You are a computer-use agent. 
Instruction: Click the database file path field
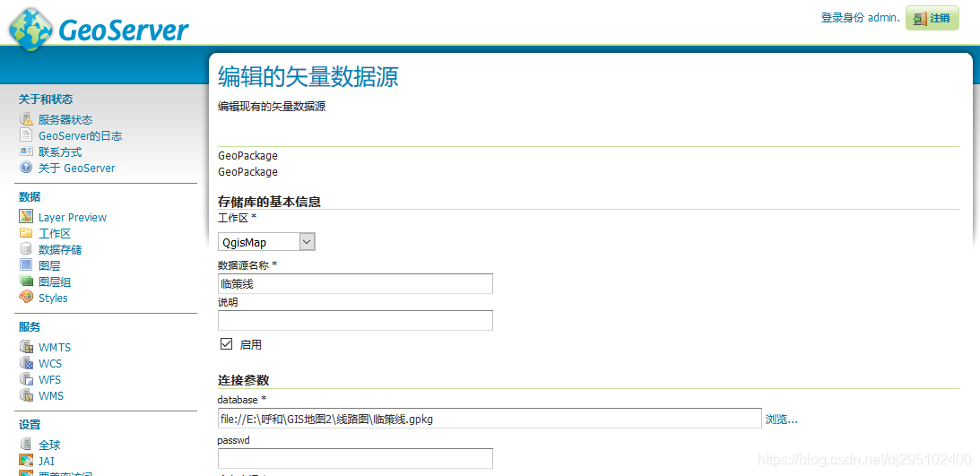[x=490, y=419]
